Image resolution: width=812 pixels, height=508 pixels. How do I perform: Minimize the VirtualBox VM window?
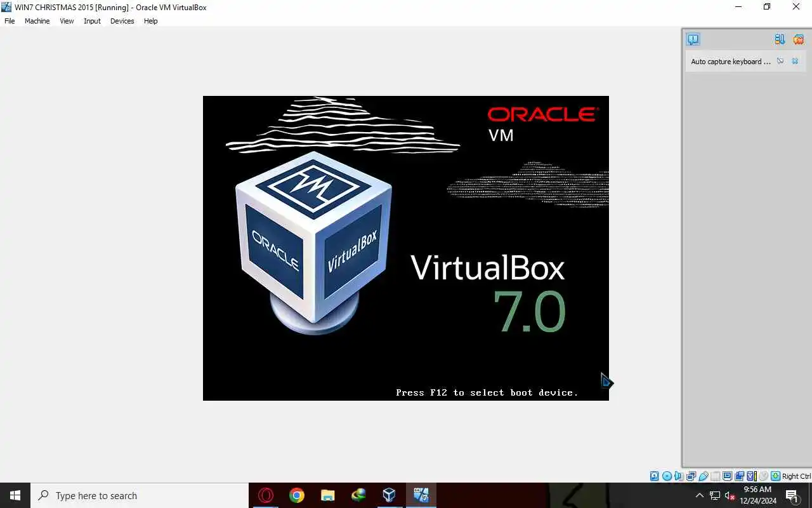pos(738,7)
